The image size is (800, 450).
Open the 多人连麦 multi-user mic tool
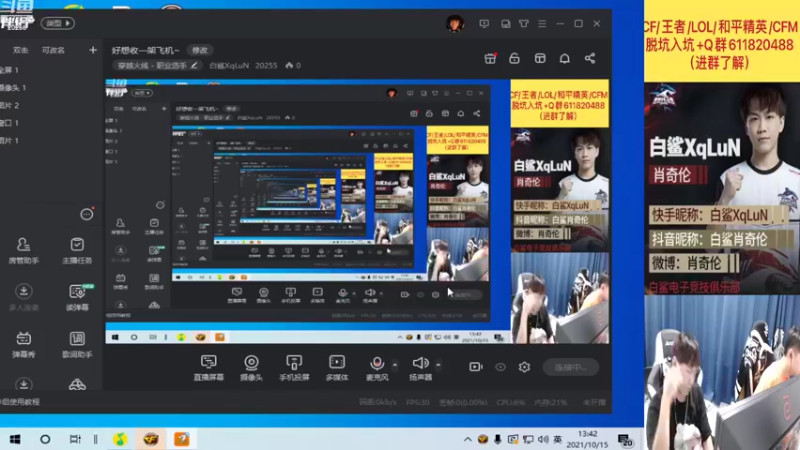point(23,297)
